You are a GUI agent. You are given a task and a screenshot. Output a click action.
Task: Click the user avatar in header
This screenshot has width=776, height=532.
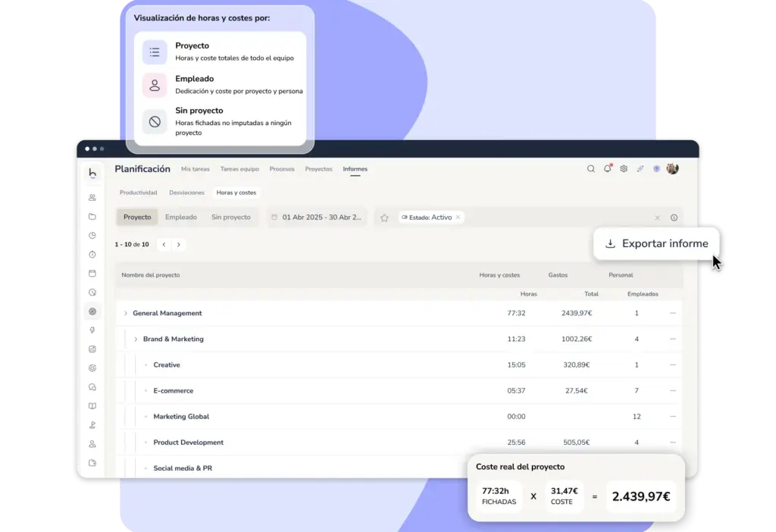(672, 169)
